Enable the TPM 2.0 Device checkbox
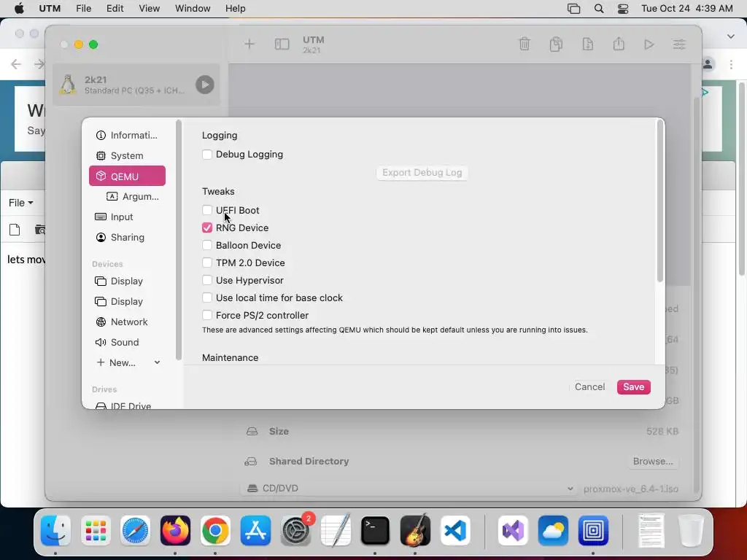Image resolution: width=747 pixels, height=560 pixels. coord(206,262)
